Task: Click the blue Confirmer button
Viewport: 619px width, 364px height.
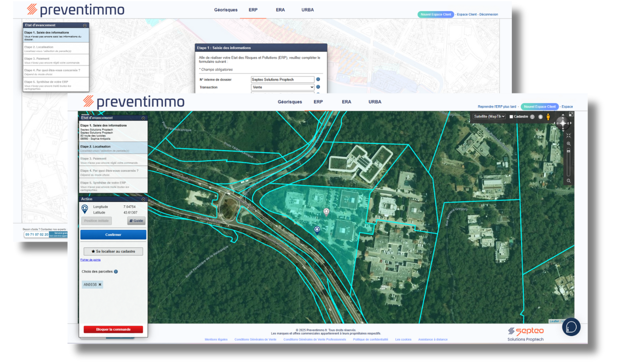Action: coord(113,235)
